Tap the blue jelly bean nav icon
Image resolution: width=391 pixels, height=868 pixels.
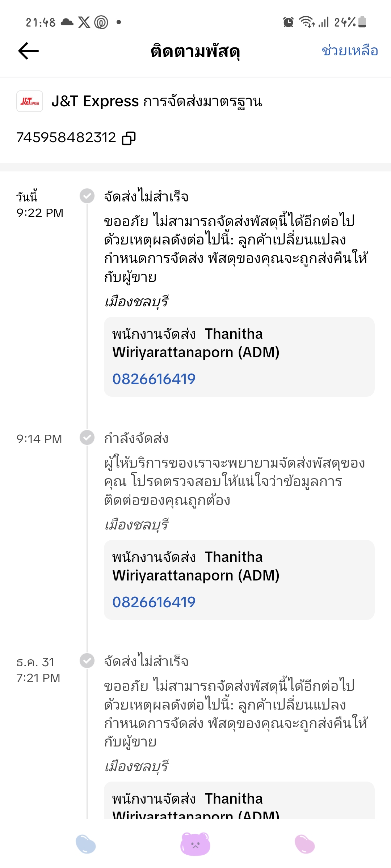click(86, 844)
